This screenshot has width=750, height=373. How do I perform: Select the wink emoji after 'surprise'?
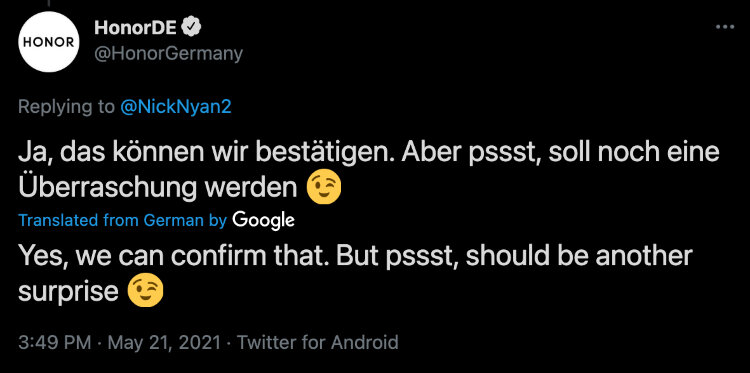pos(145,292)
